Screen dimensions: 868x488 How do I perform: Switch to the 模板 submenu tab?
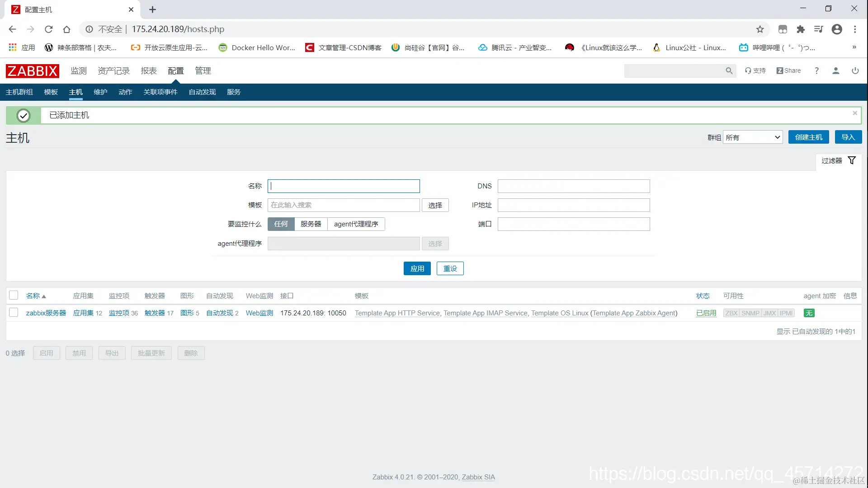51,92
